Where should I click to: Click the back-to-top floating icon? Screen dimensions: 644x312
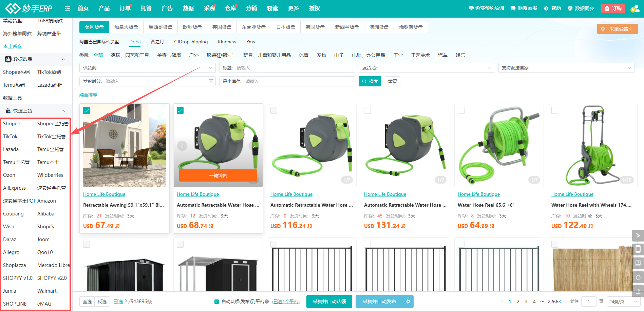click(638, 291)
